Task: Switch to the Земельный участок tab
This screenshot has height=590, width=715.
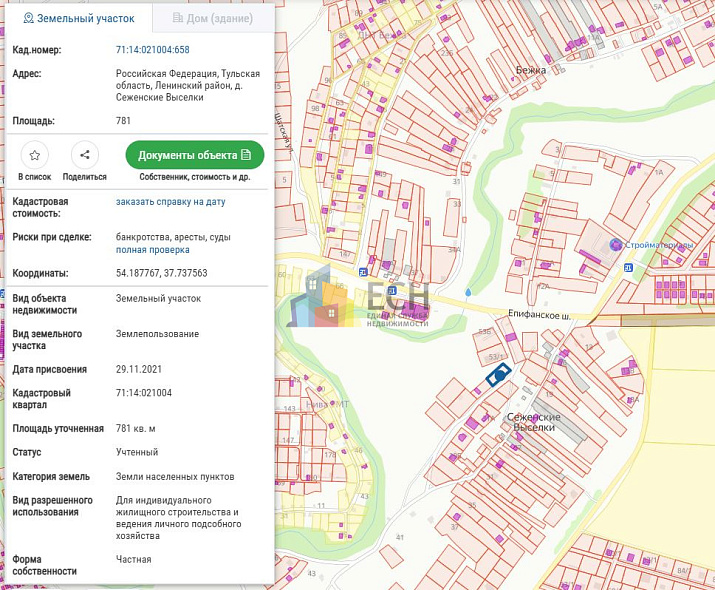Action: click(79, 18)
